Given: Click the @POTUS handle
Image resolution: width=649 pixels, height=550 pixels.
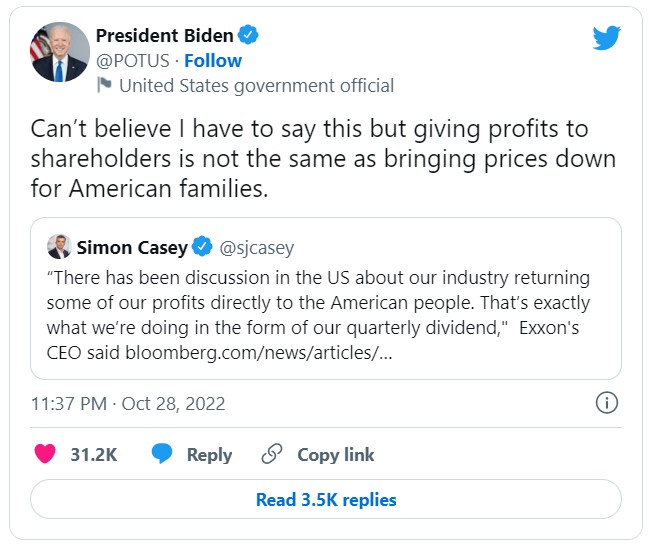Looking at the screenshot, I should 133,61.
